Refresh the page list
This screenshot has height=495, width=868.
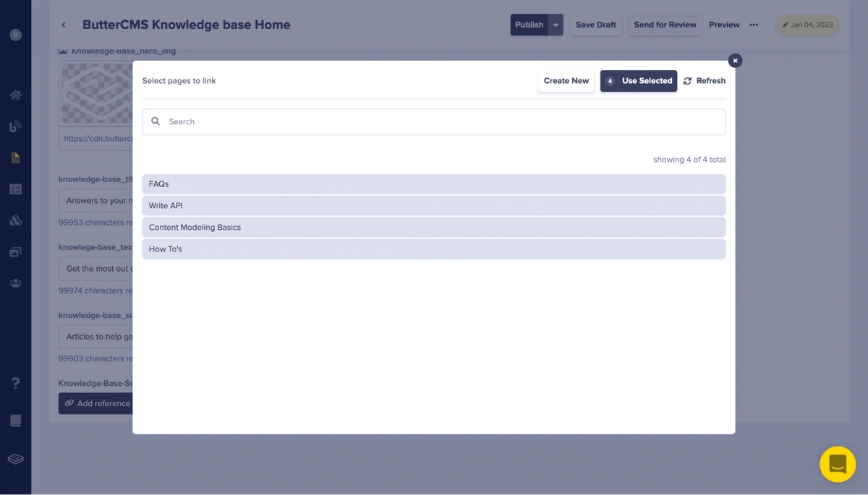click(704, 81)
